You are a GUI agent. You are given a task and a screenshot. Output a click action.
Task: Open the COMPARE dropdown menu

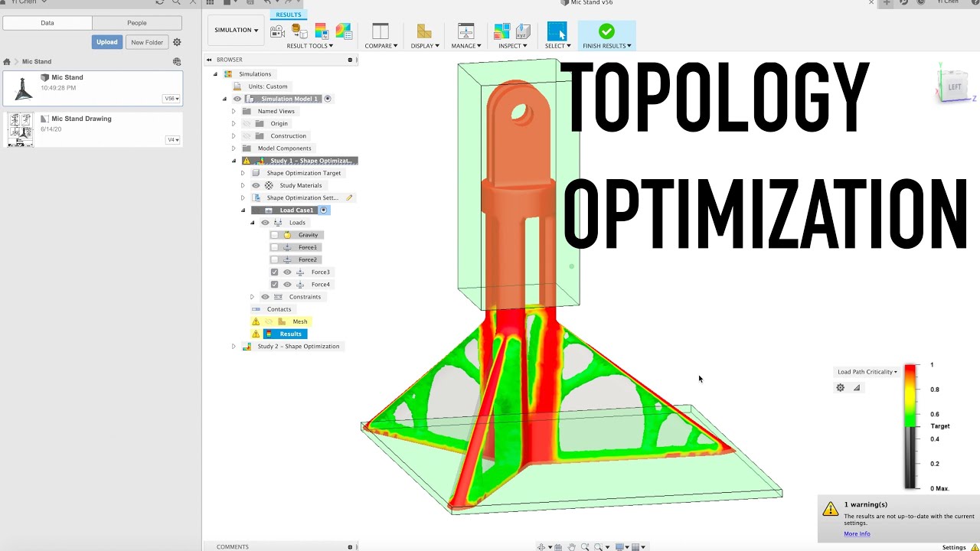click(x=381, y=46)
